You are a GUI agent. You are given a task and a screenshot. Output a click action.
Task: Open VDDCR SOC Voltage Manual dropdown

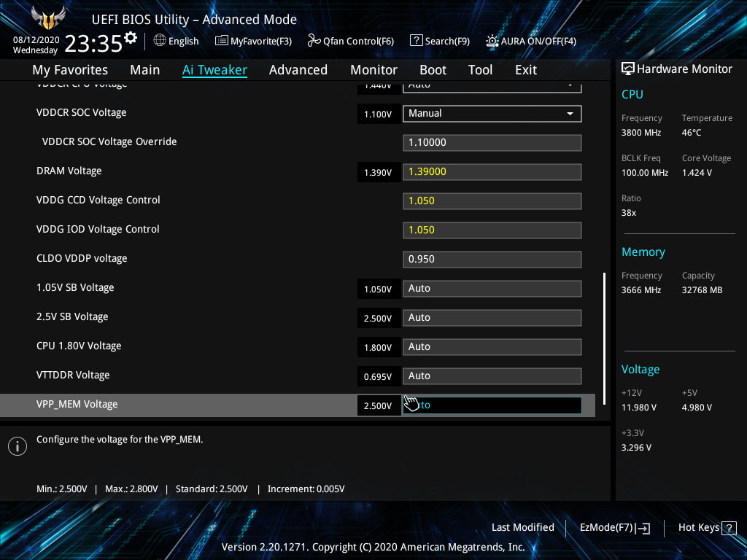(492, 114)
